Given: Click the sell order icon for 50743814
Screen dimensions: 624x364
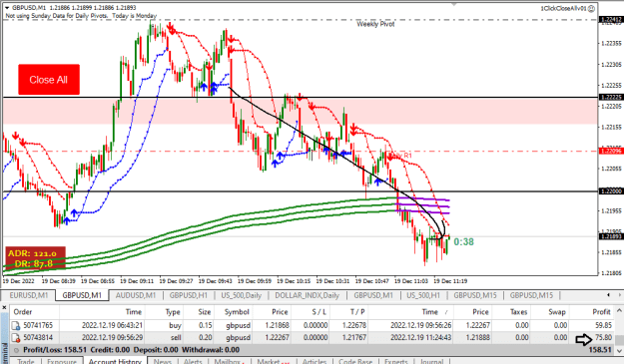Looking at the screenshot, I should point(16,338).
